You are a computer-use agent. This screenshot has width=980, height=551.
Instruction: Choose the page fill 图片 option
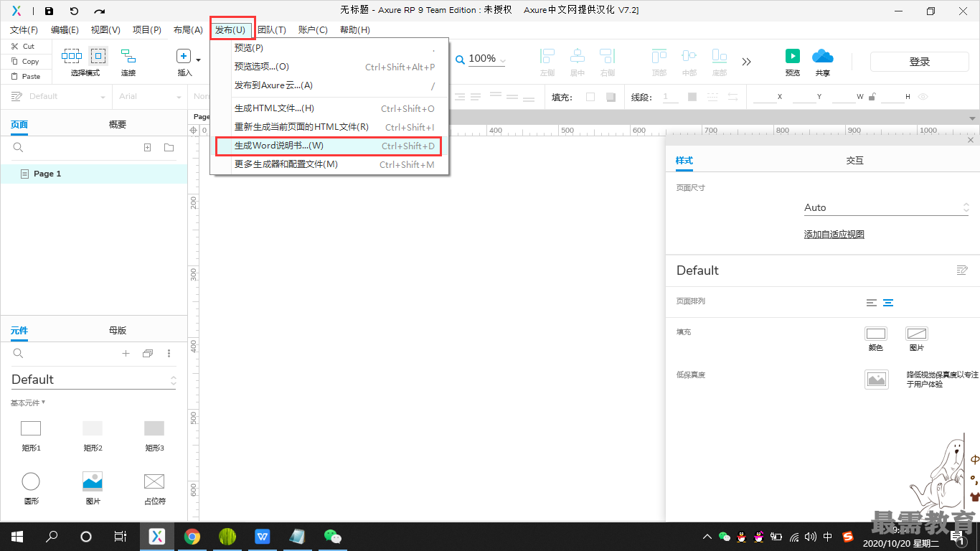(x=917, y=334)
